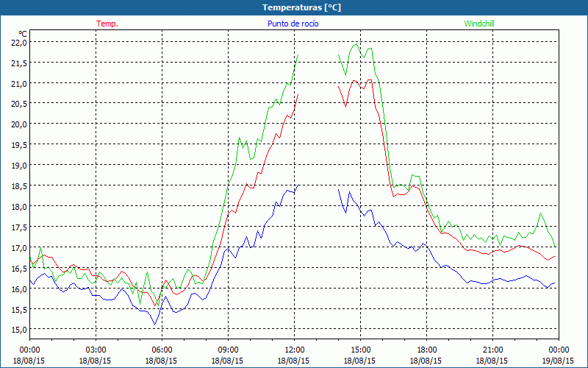Click the 22,0 y-axis value
588x368 pixels.
click(x=18, y=43)
